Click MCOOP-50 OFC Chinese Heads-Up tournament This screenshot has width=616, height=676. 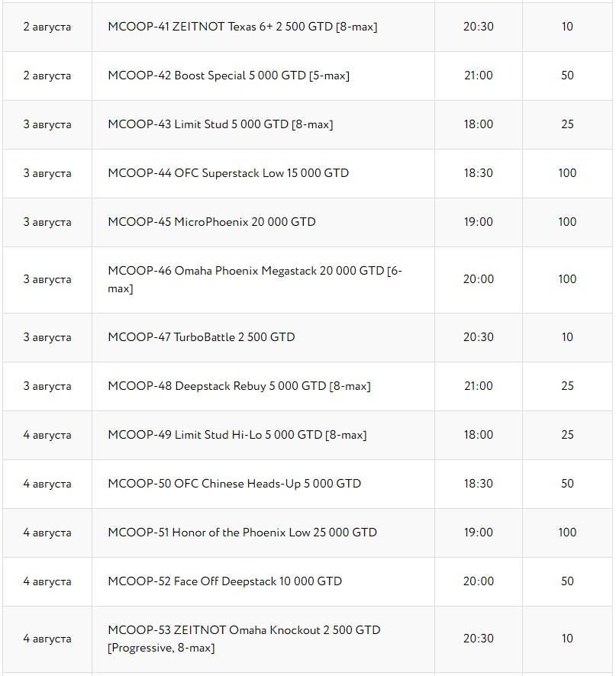coord(234,484)
